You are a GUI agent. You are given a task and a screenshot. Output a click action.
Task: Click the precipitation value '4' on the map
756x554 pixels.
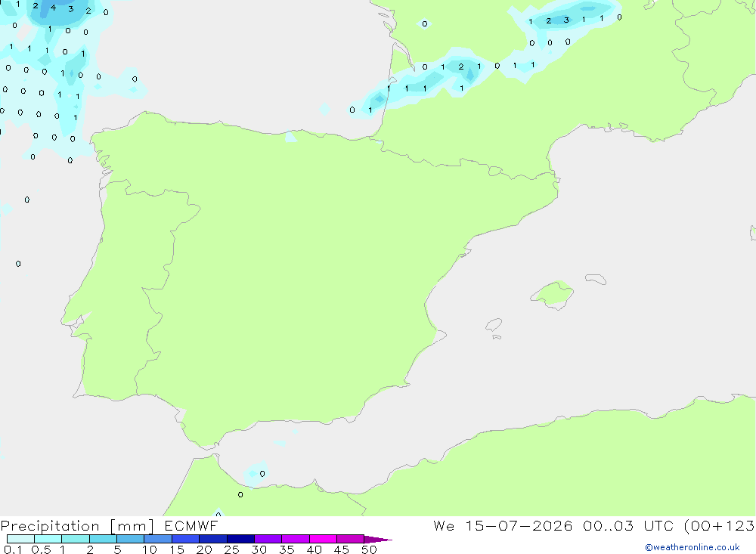[x=53, y=8]
